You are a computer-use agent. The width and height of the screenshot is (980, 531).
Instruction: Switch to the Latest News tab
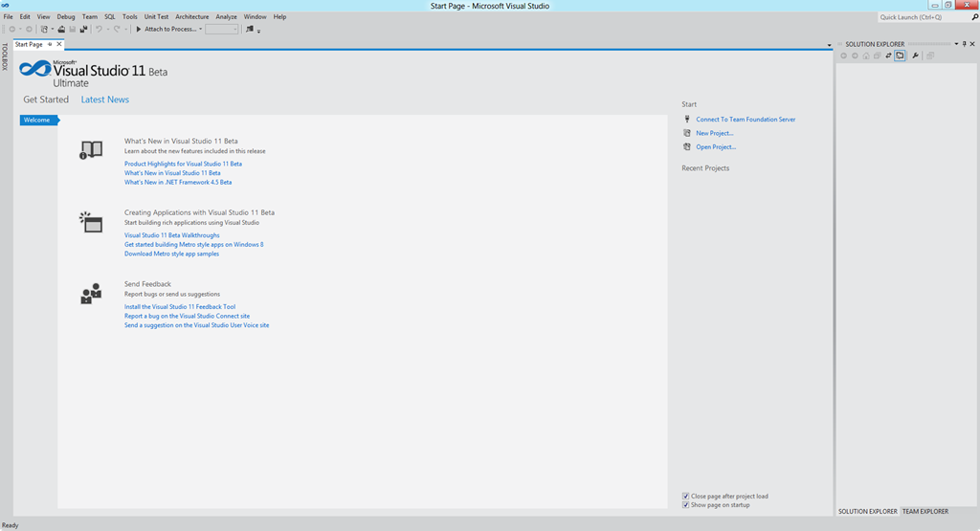coord(104,100)
